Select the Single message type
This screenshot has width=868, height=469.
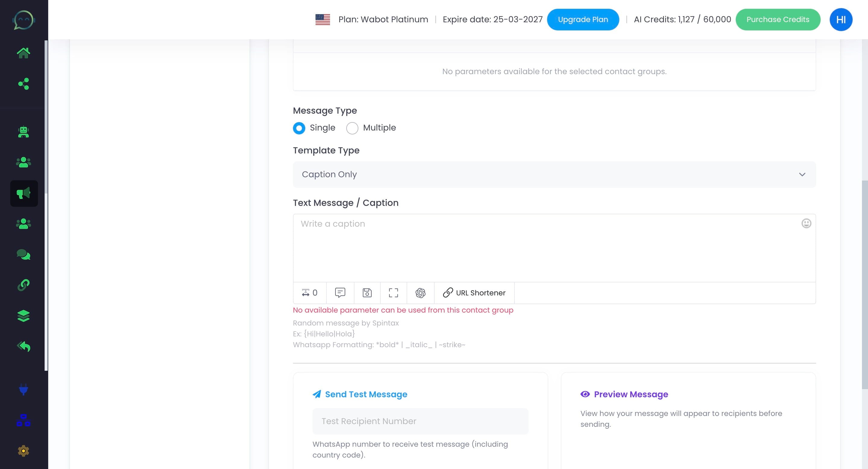[299, 128]
